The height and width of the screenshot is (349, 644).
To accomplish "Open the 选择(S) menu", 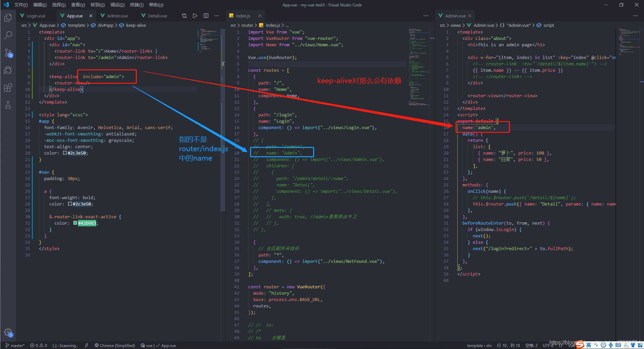I will pos(59,5).
